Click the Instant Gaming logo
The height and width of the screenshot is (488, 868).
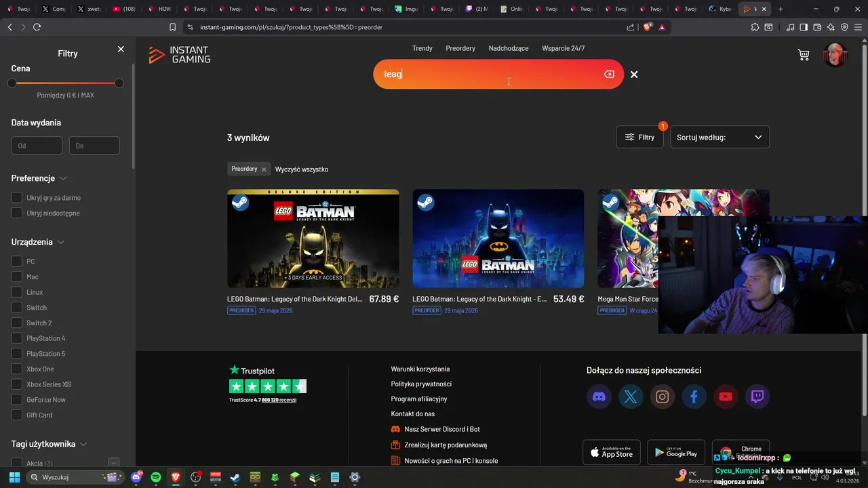180,55
